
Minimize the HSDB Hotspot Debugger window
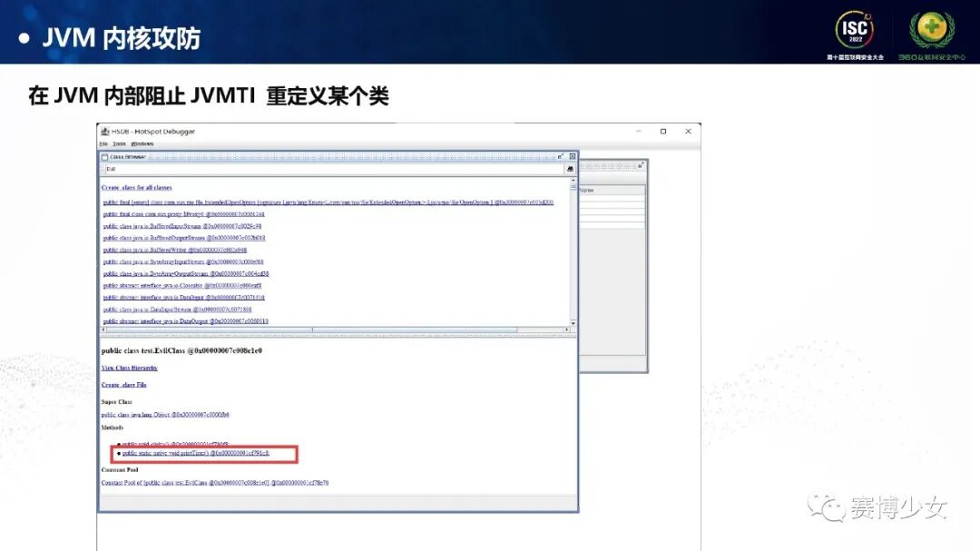638,132
